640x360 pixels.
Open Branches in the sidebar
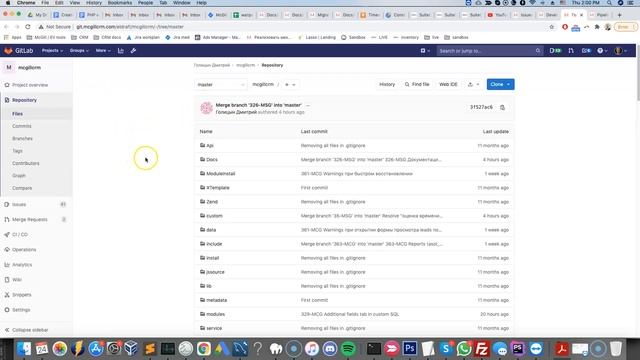click(22, 138)
